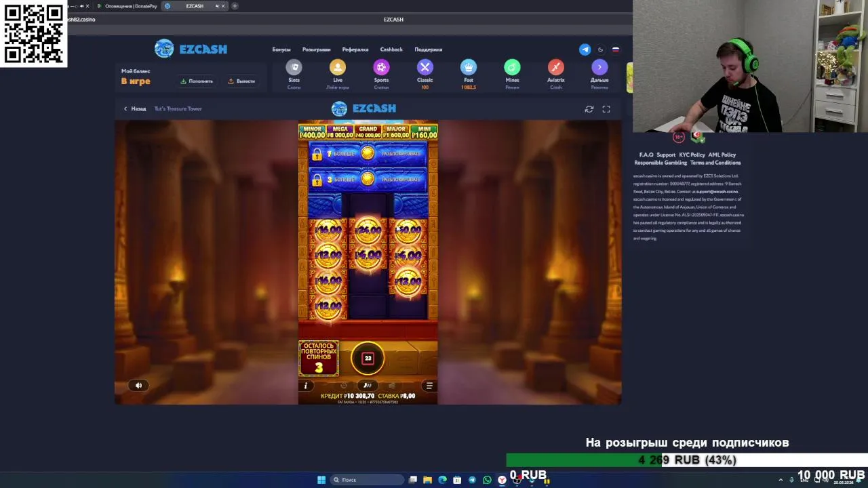
Task: Reload the game with refresh icon
Action: coord(589,108)
